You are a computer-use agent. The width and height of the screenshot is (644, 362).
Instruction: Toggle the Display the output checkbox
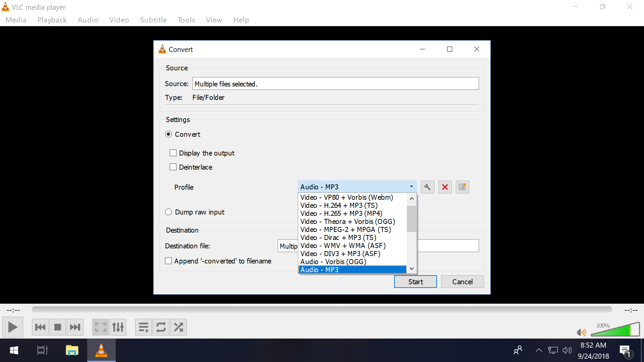point(173,153)
